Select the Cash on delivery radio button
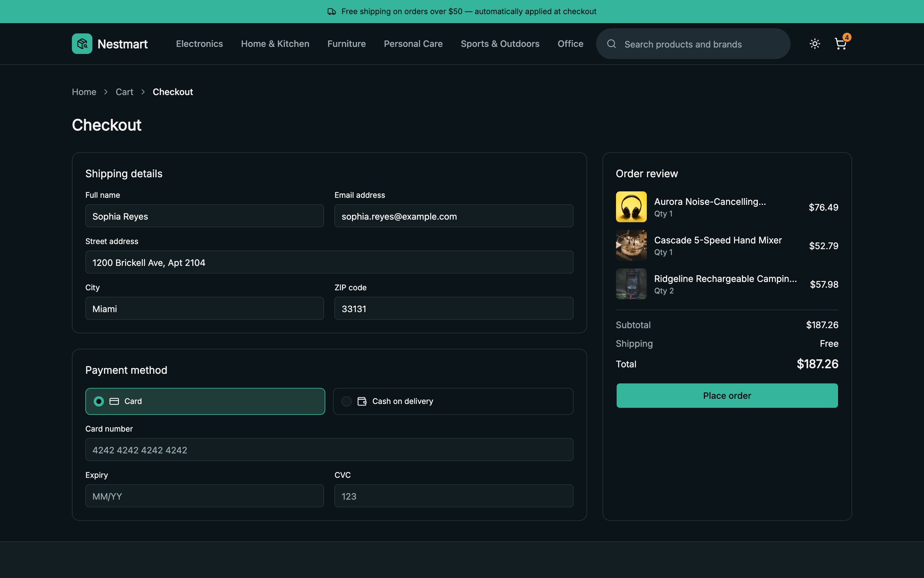 tap(346, 401)
